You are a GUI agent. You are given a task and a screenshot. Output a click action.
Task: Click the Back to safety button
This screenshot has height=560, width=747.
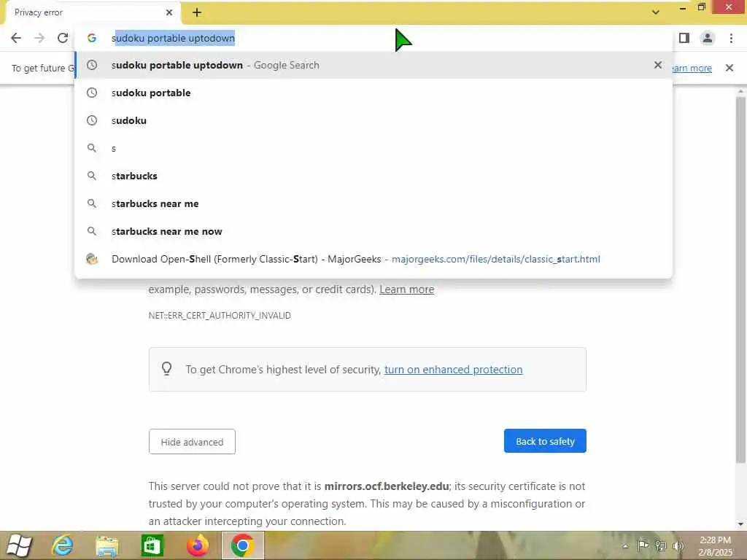point(545,441)
